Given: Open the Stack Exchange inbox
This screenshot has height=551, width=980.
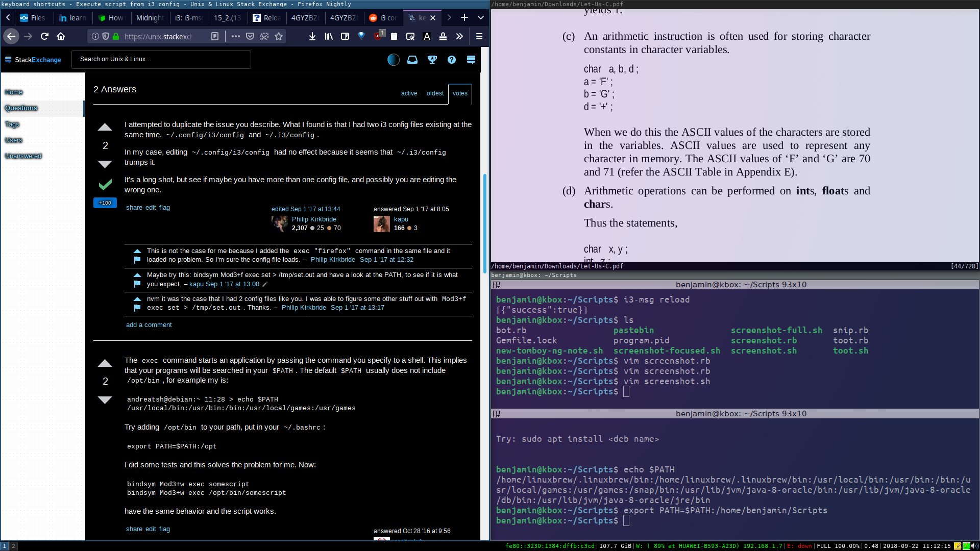Looking at the screenshot, I should (x=412, y=60).
